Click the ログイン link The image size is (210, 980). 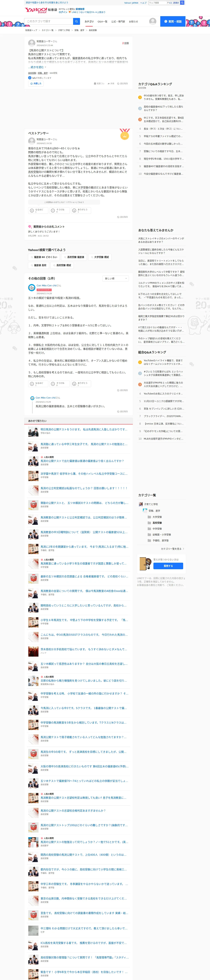pyautogui.click(x=63, y=12)
